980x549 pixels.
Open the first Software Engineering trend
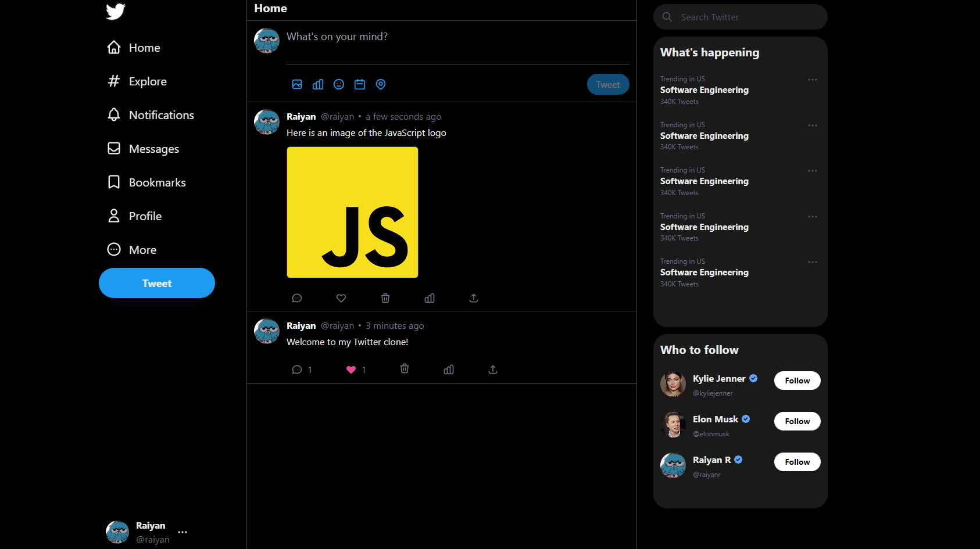point(704,90)
